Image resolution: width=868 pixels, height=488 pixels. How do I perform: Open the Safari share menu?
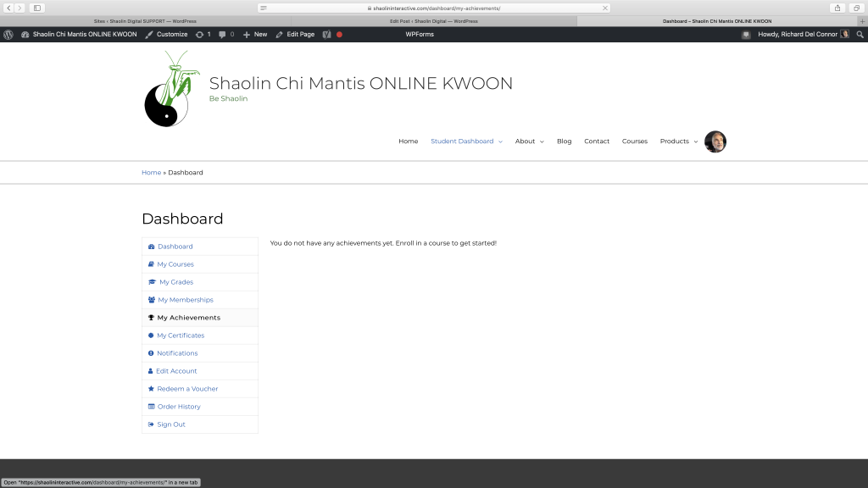837,8
